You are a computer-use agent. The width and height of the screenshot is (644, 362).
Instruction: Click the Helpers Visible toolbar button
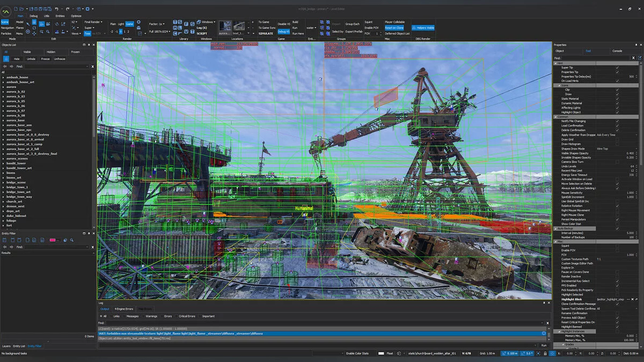(423, 27)
